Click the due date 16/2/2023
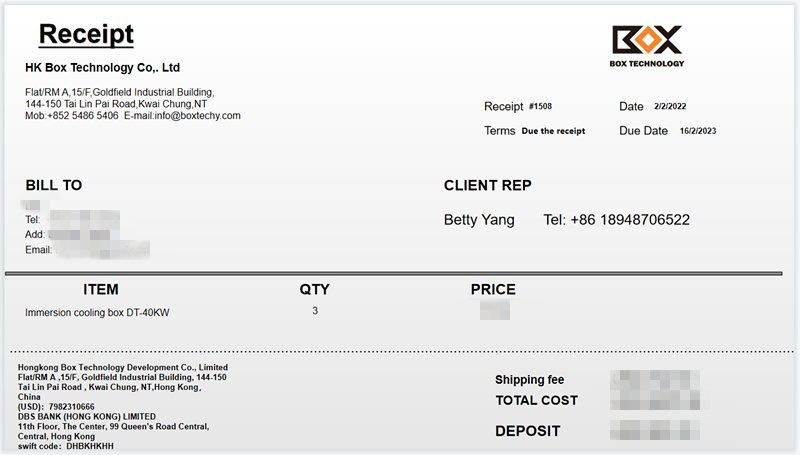Screen dimensions: 800x455 coord(697,131)
